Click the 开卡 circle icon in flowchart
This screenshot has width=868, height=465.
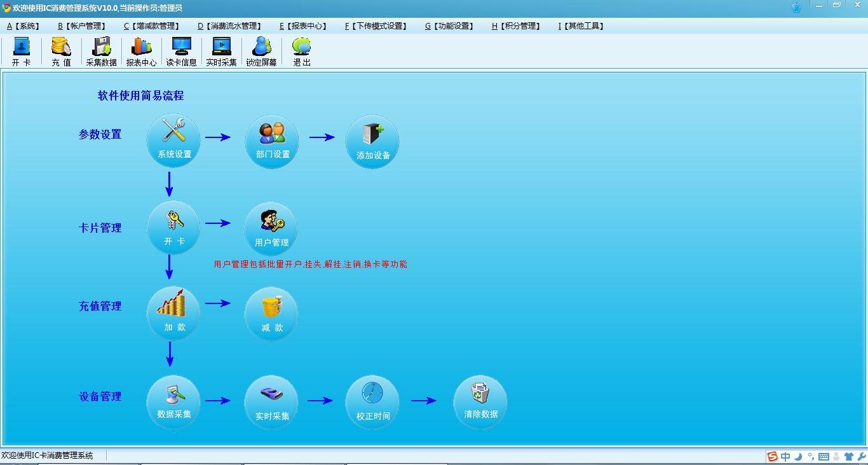coord(173,228)
